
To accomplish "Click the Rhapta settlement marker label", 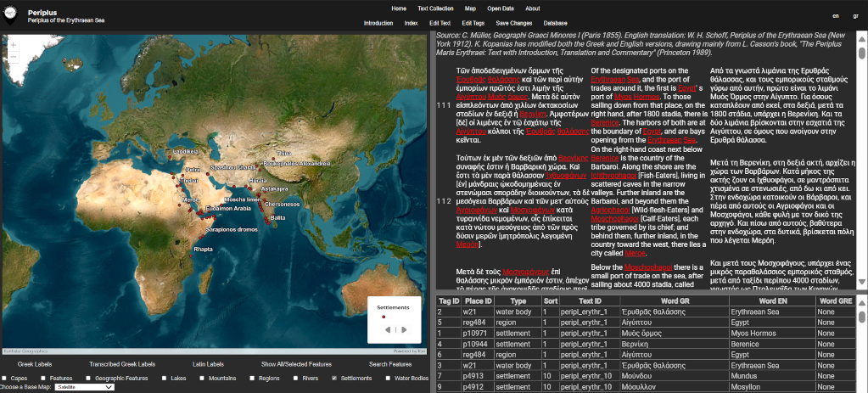I will (x=204, y=250).
